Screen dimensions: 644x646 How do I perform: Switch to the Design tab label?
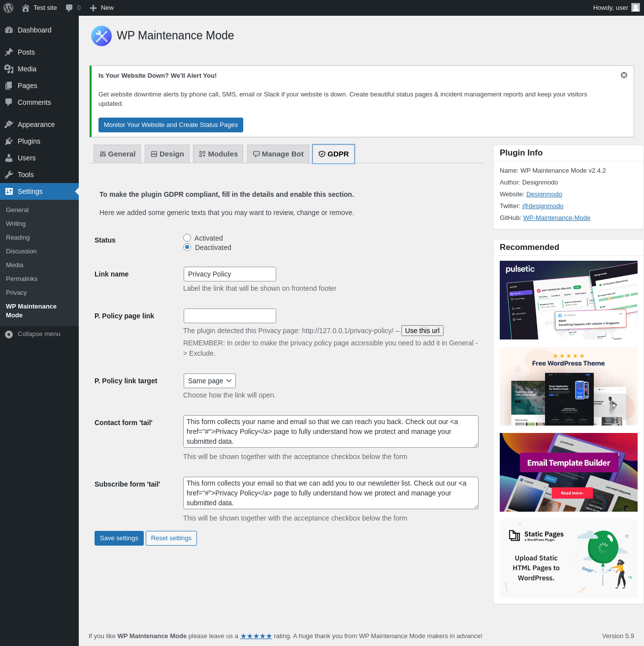pyautogui.click(x=172, y=154)
